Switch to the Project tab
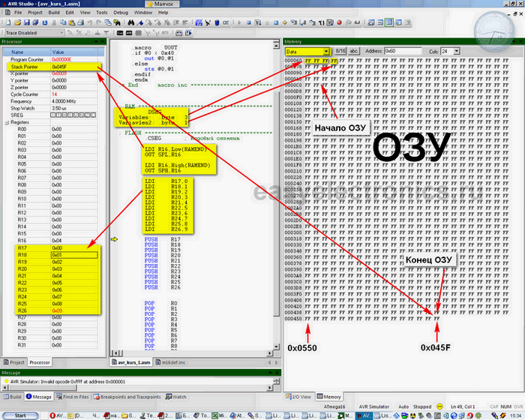 (13, 362)
